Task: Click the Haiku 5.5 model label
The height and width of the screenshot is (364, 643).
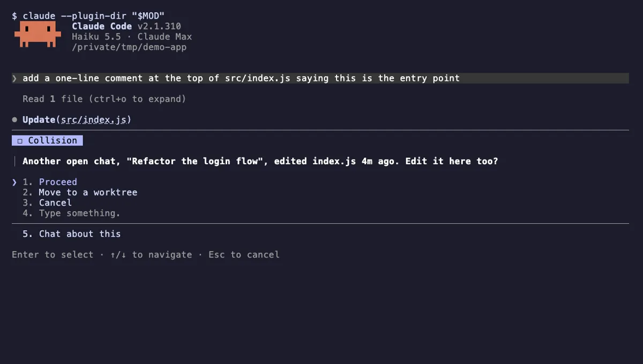Action: tap(96, 37)
